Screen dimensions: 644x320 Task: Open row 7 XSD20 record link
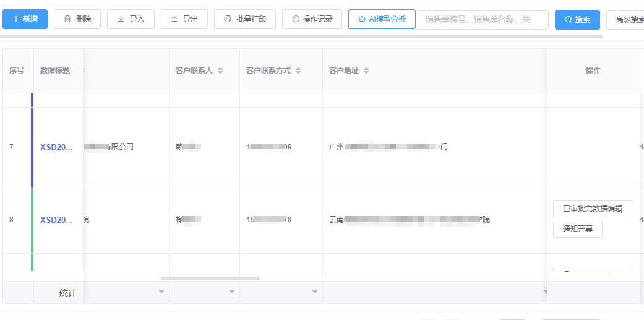pos(56,147)
